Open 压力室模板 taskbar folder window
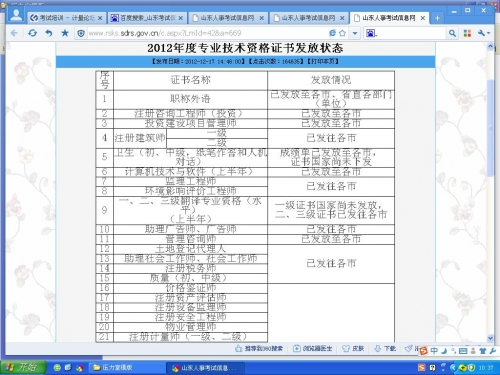The height and width of the screenshot is (375, 500). 127,368
